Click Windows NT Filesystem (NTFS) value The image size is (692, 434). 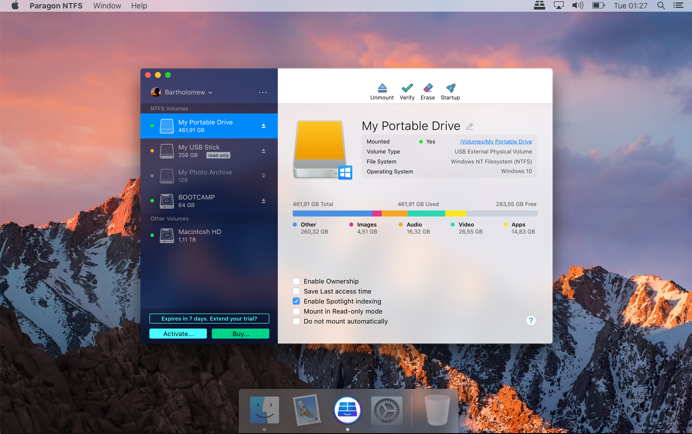[491, 162]
